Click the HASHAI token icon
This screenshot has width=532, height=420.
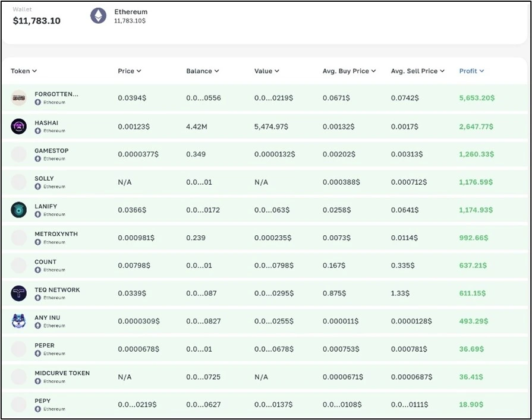click(18, 127)
